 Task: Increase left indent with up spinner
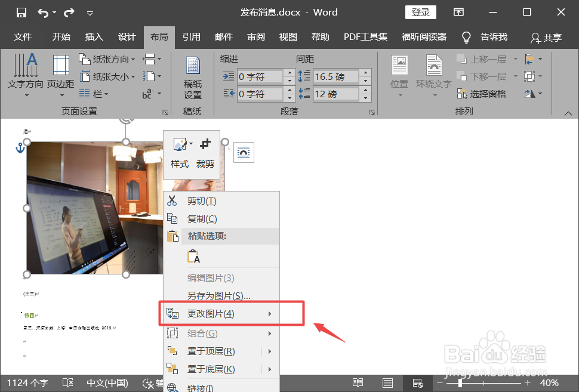coord(290,73)
